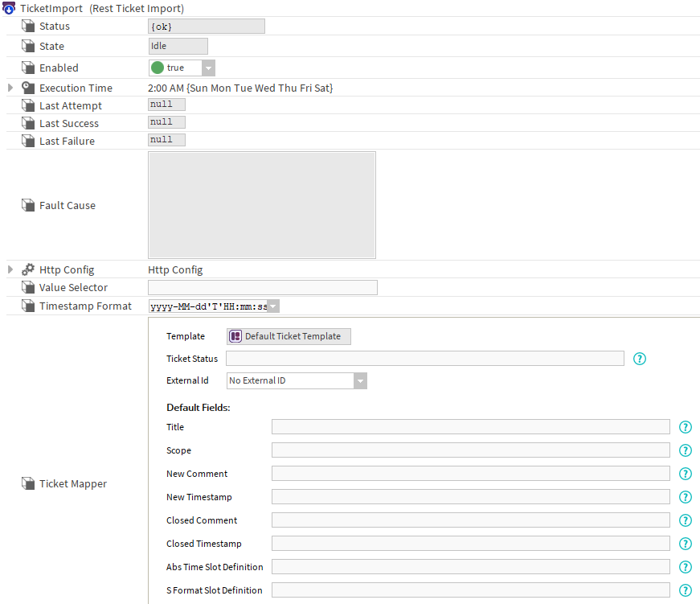Click the Title input field
Image resolution: width=700 pixels, height=604 pixels.
[x=470, y=426]
